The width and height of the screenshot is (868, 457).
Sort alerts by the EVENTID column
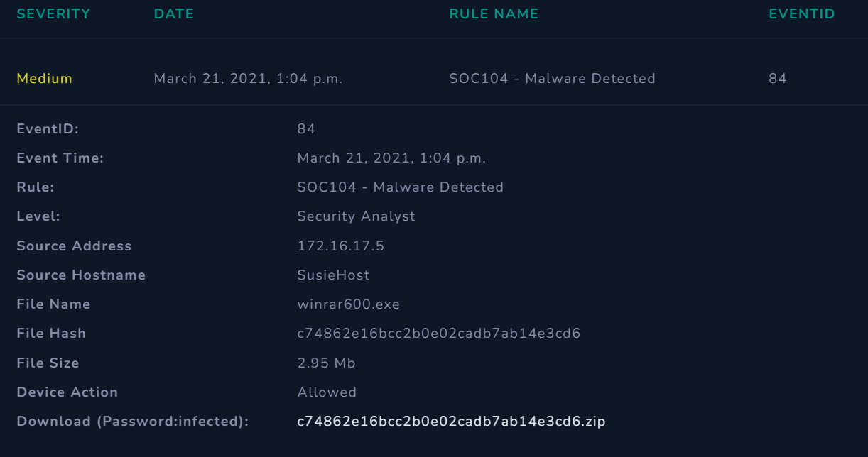tap(801, 13)
